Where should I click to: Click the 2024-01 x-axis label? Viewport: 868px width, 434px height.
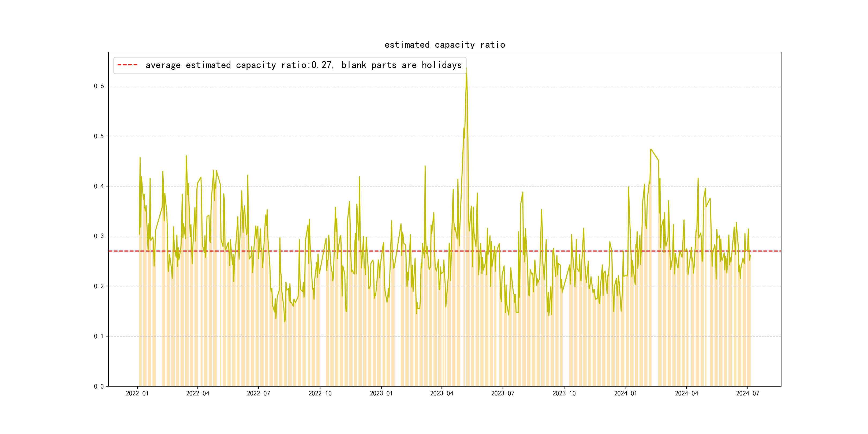coord(625,393)
